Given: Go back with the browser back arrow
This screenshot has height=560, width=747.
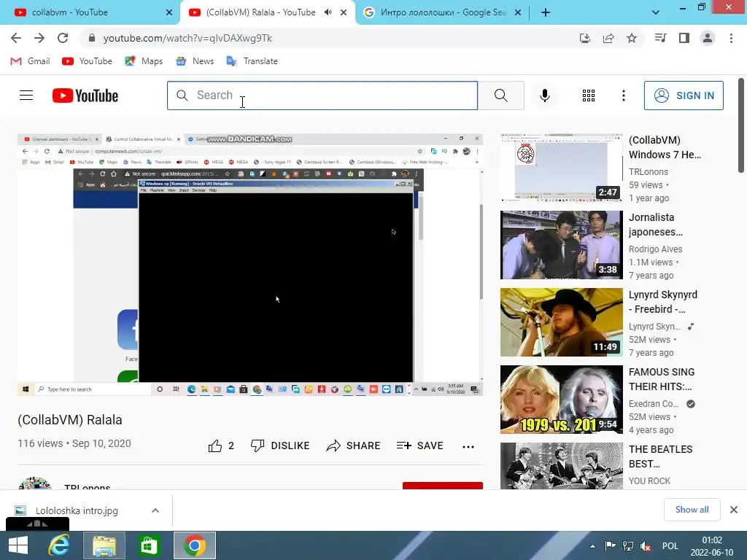Looking at the screenshot, I should pos(16,38).
